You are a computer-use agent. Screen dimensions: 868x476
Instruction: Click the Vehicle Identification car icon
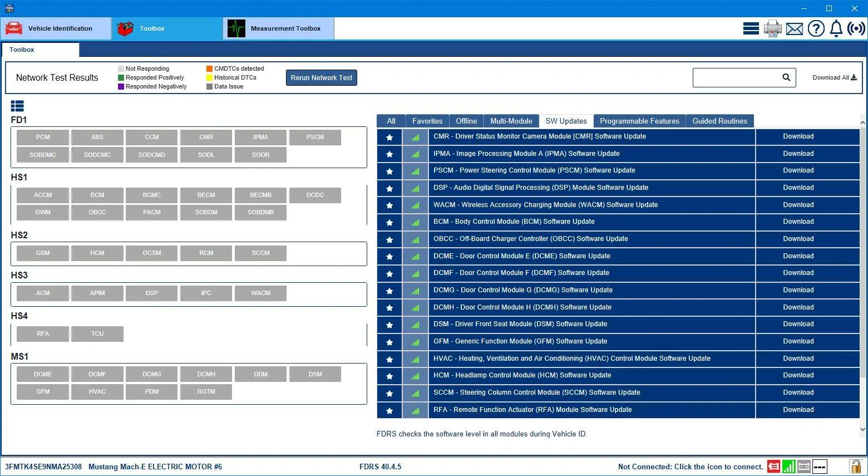click(x=14, y=28)
